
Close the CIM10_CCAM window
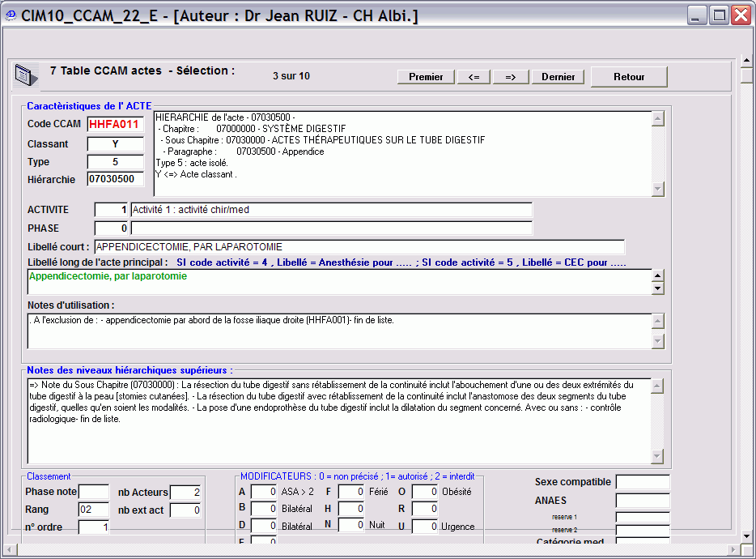(741, 15)
